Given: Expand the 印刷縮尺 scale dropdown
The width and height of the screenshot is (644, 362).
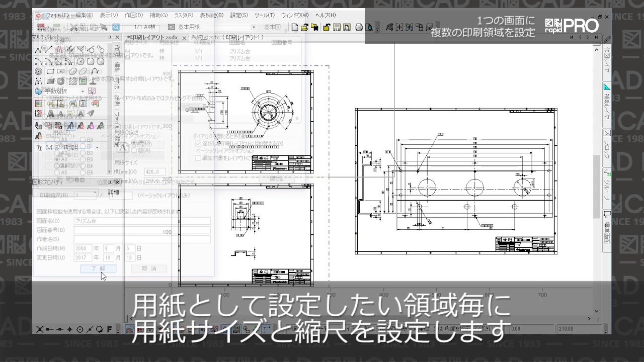Looking at the screenshot, I should (95, 193).
